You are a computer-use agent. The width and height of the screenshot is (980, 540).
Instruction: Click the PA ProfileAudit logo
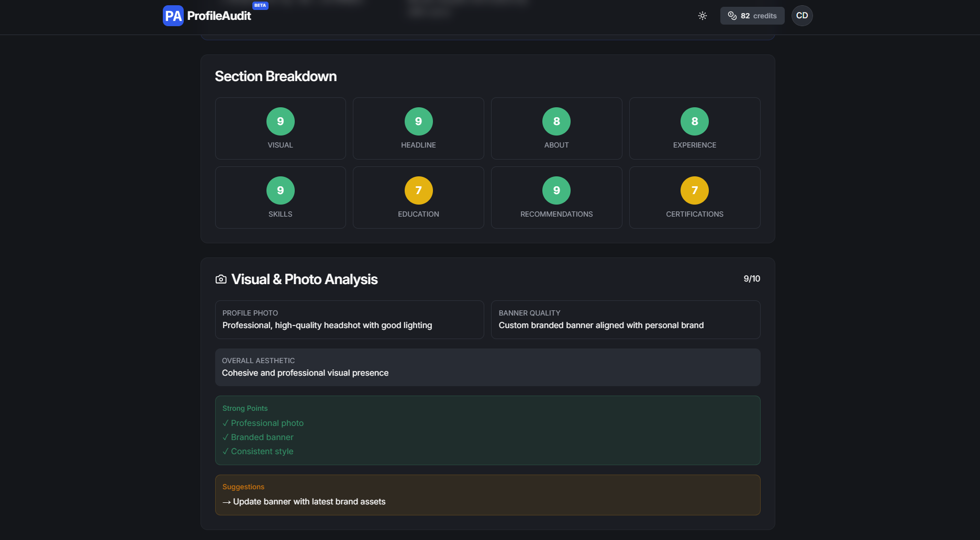pos(206,15)
